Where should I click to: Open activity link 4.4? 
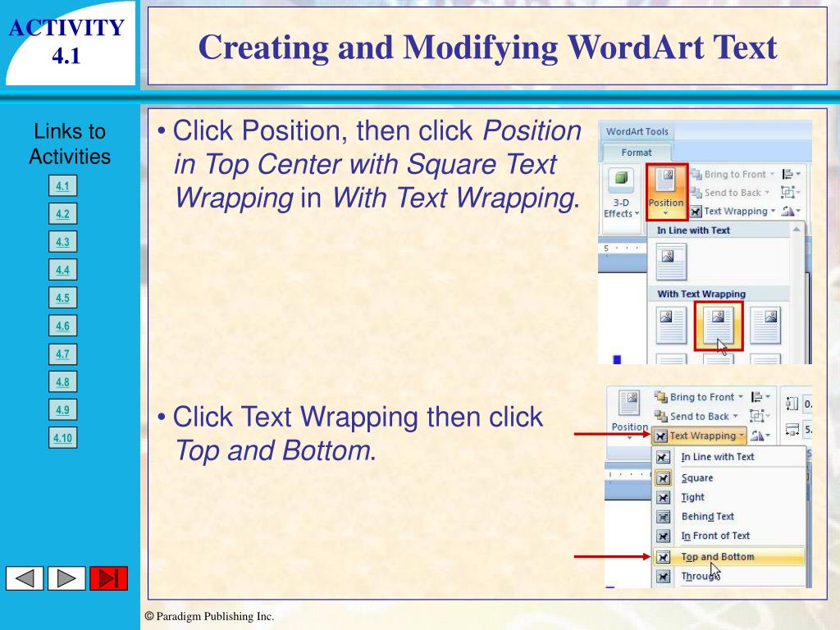click(x=62, y=269)
